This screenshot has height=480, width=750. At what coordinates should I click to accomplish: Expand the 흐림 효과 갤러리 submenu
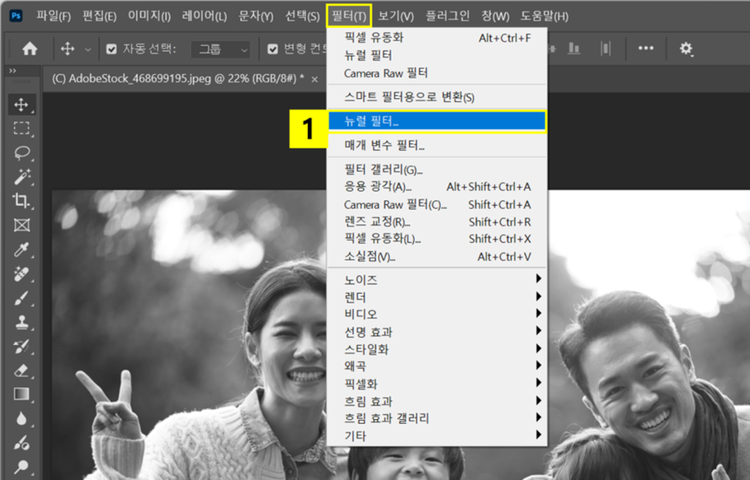click(437, 418)
